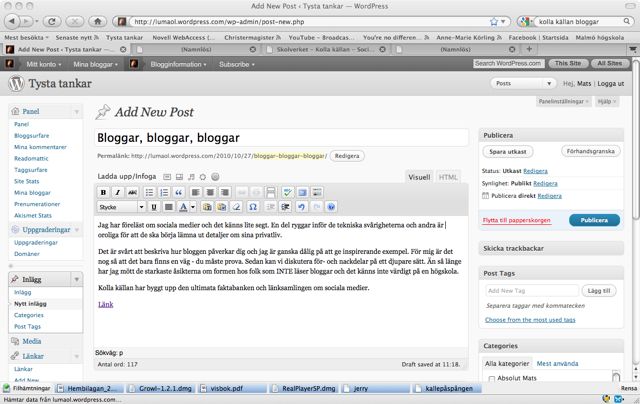Insert a custom character (omega) symbol
This screenshot has width=640, height=404.
(x=253, y=207)
